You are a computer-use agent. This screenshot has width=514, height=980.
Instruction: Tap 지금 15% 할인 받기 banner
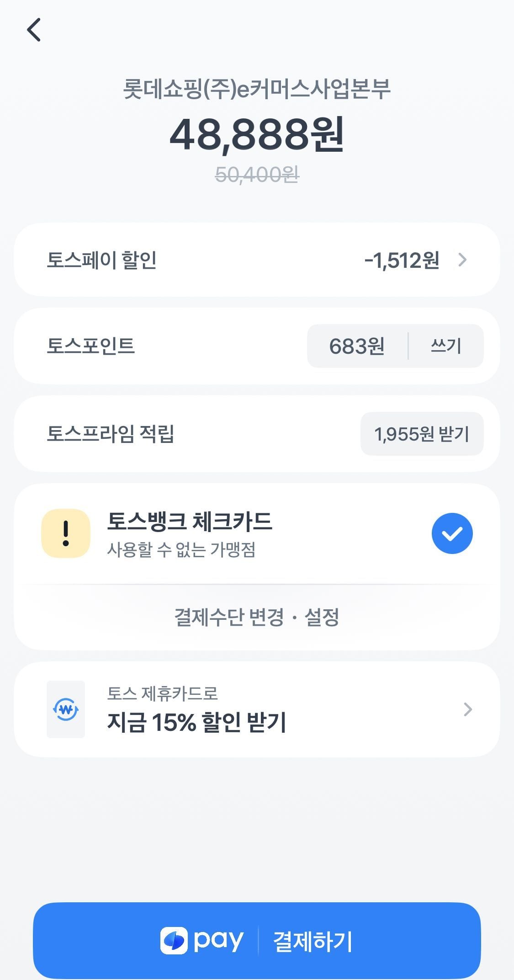(x=196, y=722)
